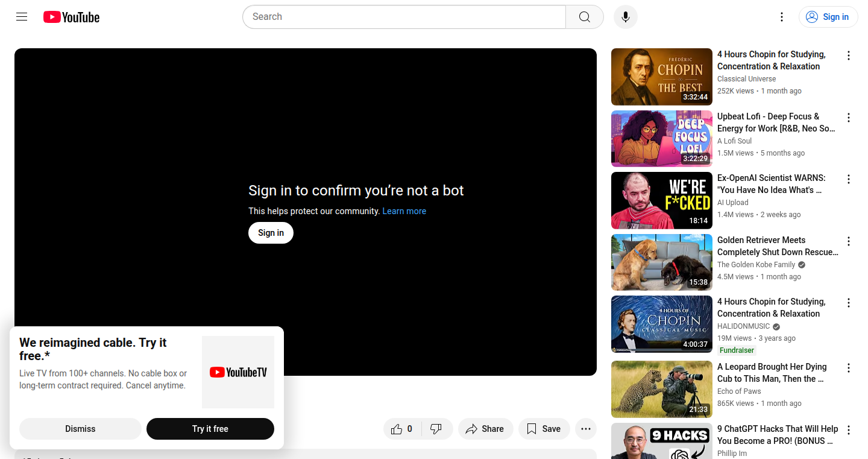Click the '18:14' duration badge
This screenshot has height=459, width=868.
click(699, 221)
